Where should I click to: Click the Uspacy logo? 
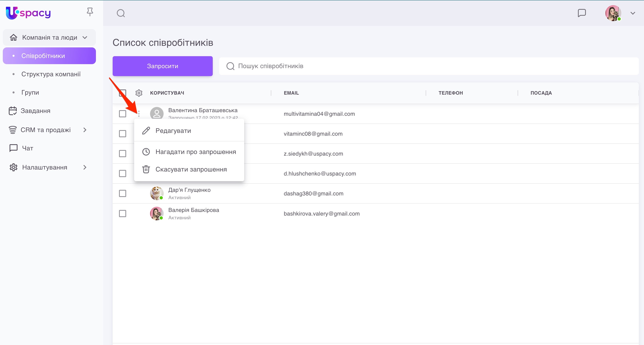click(x=28, y=13)
